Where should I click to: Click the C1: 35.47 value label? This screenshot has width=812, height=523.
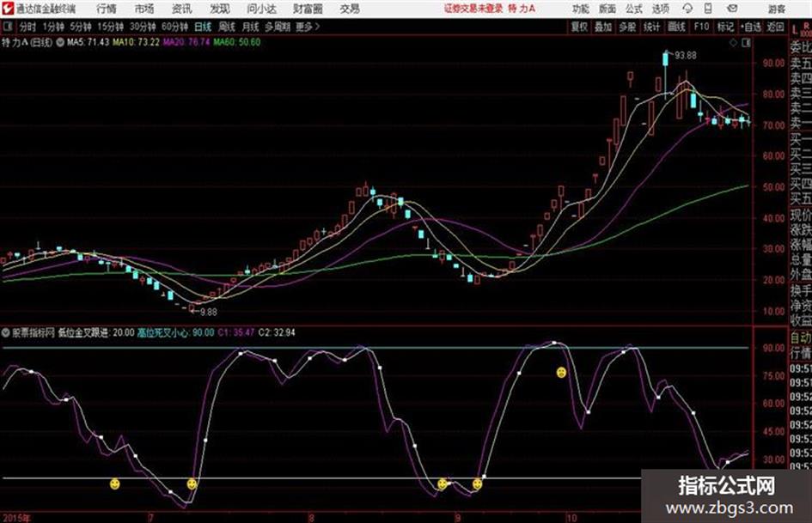pos(236,332)
